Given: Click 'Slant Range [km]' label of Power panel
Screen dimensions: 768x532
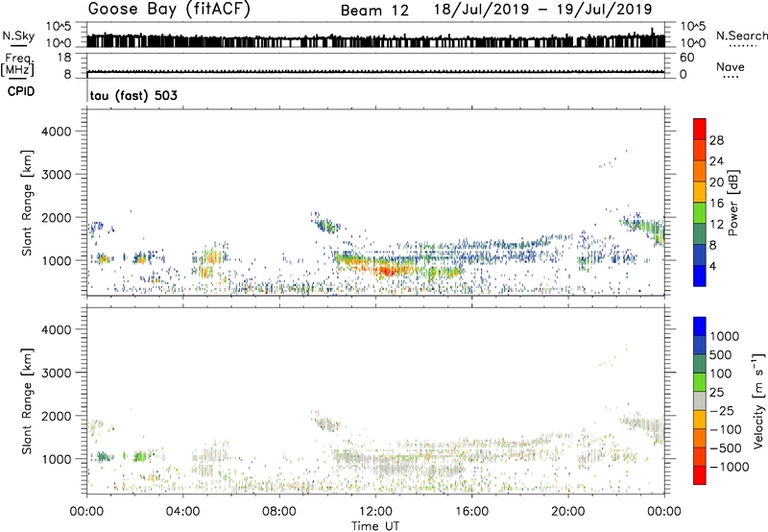Looking at the screenshot, I should point(27,203).
